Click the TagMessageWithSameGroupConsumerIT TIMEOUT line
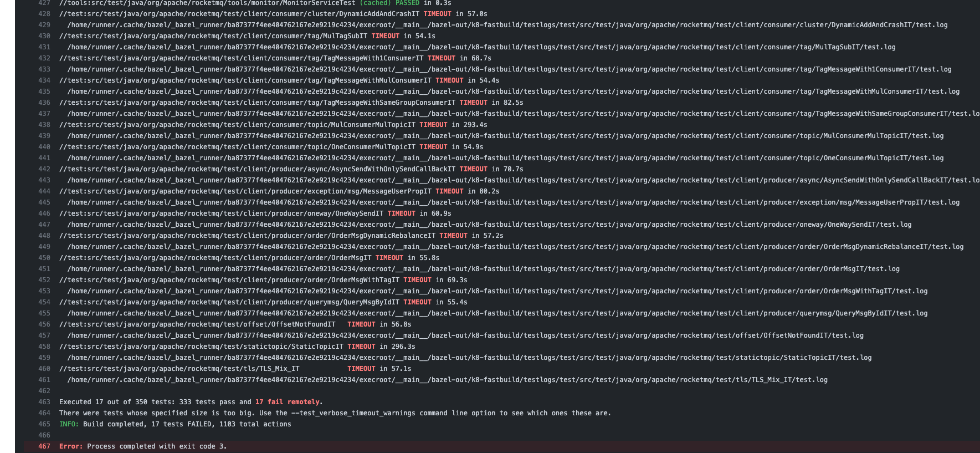The height and width of the screenshot is (453, 980). (291, 103)
